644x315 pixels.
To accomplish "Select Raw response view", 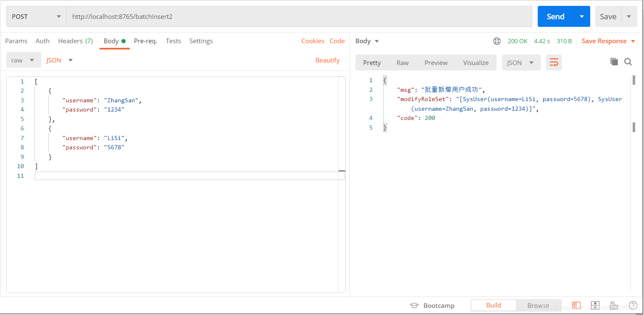I will 402,62.
